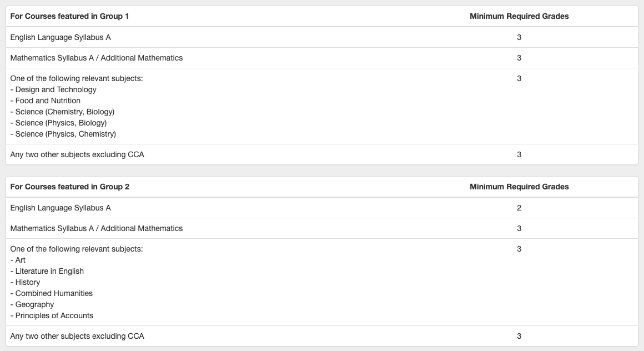Select "Science (Chemistry, Biology)" entry
The image size is (644, 351).
pyautogui.click(x=64, y=112)
